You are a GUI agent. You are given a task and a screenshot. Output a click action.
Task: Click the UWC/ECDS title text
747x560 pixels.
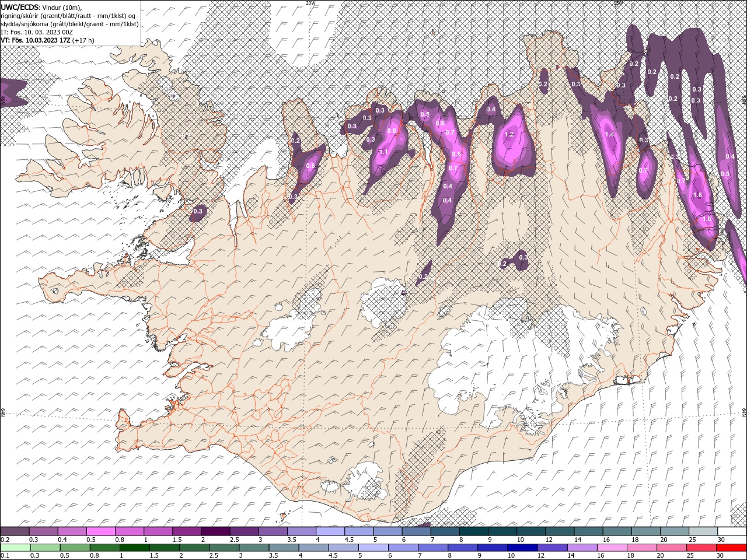pyautogui.click(x=20, y=7)
